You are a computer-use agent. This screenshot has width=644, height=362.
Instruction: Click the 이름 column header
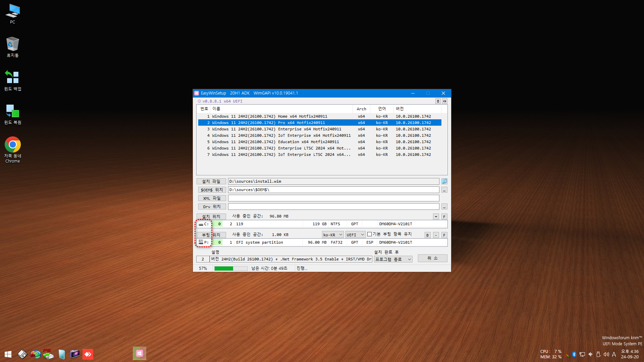pyautogui.click(x=281, y=109)
